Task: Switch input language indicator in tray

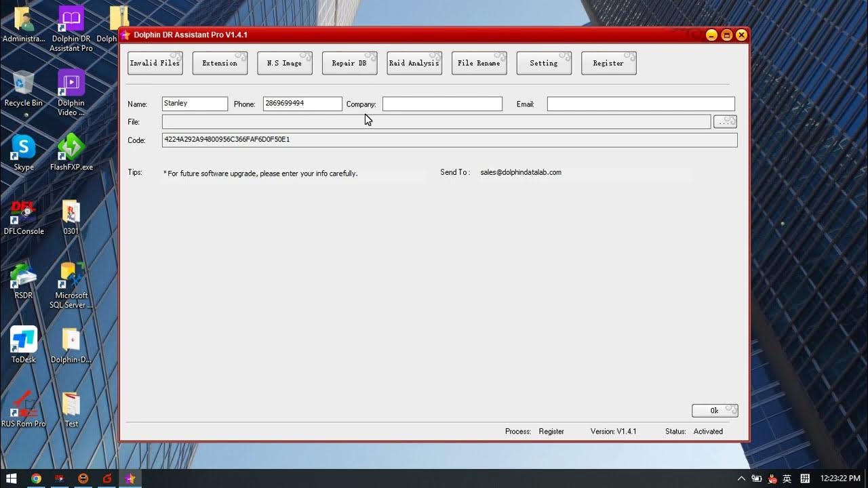Action: click(x=787, y=479)
